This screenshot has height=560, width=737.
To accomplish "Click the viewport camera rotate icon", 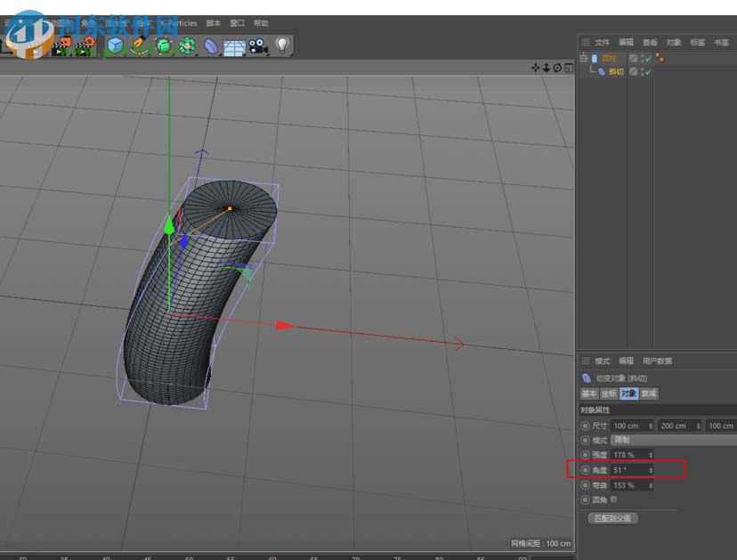I will click(x=557, y=68).
